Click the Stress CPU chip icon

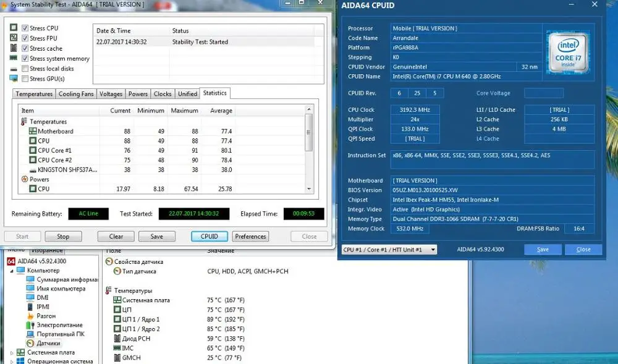(x=14, y=28)
